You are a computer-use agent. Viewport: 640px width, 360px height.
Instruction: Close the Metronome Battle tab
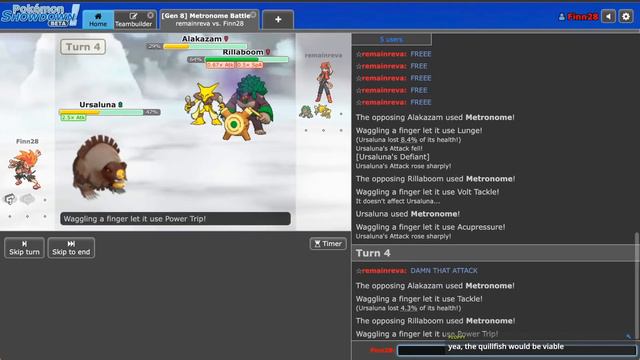pyautogui.click(x=253, y=15)
